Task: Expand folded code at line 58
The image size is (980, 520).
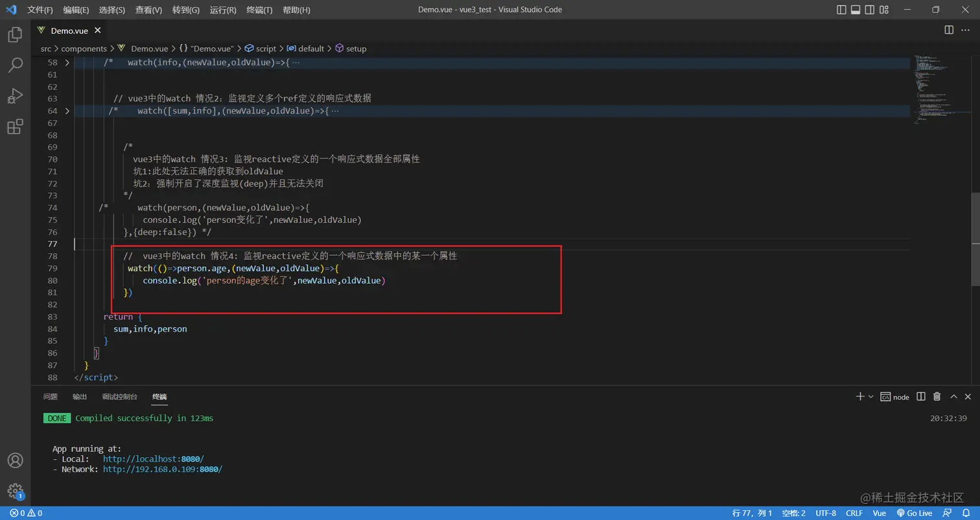Action: pyautogui.click(x=67, y=63)
